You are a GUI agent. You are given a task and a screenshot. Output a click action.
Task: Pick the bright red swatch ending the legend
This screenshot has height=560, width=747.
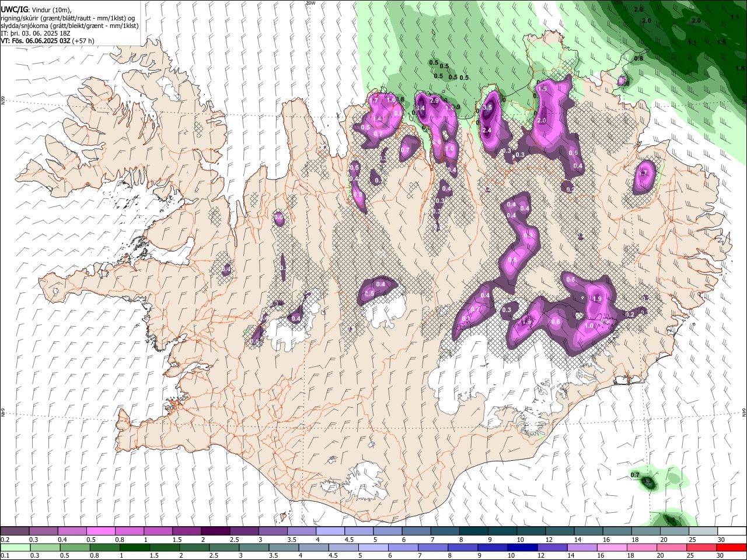coord(732,548)
